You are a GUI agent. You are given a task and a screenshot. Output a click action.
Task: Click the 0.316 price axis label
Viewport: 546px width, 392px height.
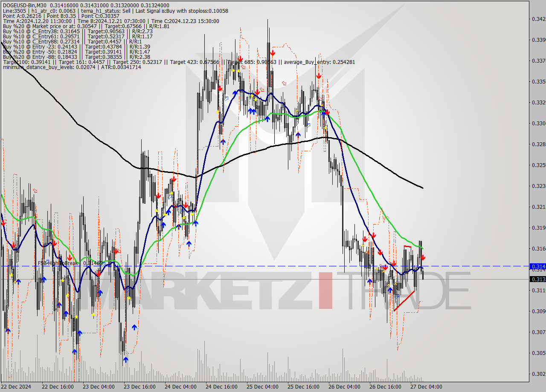(x=538, y=248)
